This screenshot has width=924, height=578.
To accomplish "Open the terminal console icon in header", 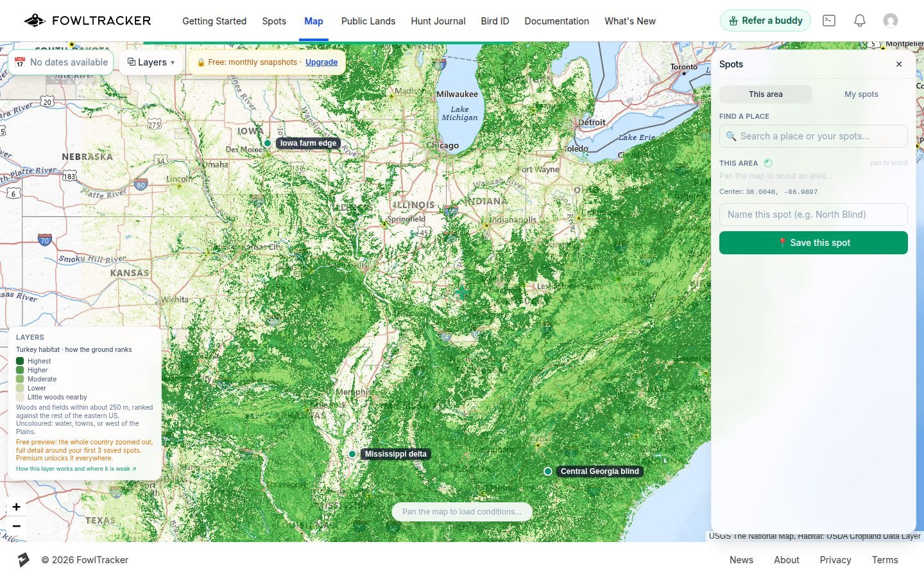I will (829, 21).
